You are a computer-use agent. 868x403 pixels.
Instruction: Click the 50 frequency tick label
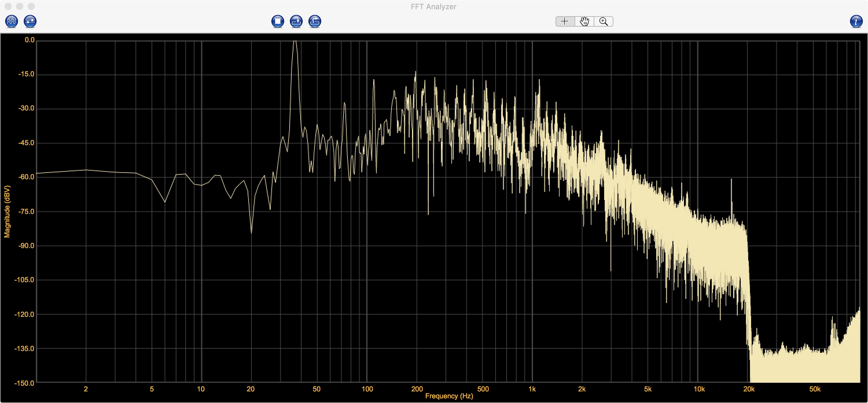[317, 389]
